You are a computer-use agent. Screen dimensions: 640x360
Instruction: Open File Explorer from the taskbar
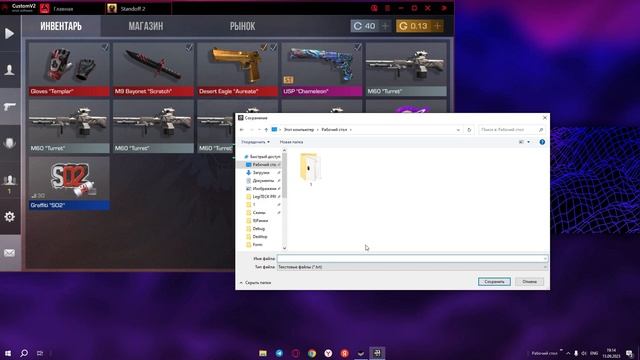pos(263,353)
